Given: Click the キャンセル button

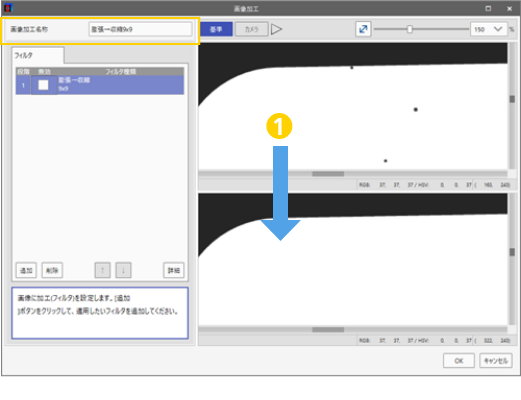Looking at the screenshot, I should [x=496, y=361].
